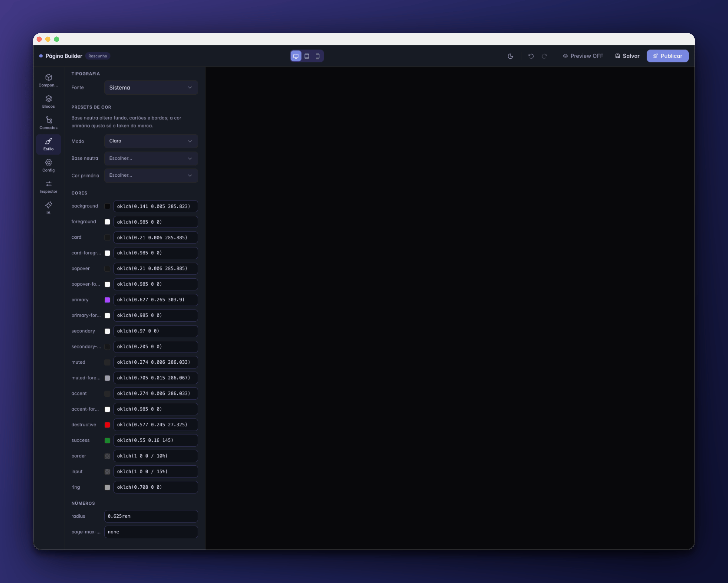Pick the card-foreground color swatch
Image resolution: width=728 pixels, height=583 pixels.
pos(107,253)
